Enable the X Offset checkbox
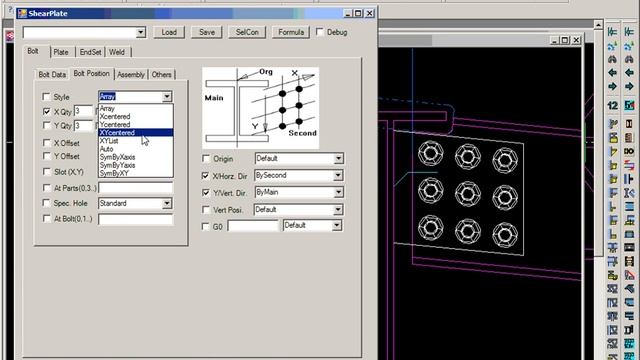640x360 pixels. point(47,142)
